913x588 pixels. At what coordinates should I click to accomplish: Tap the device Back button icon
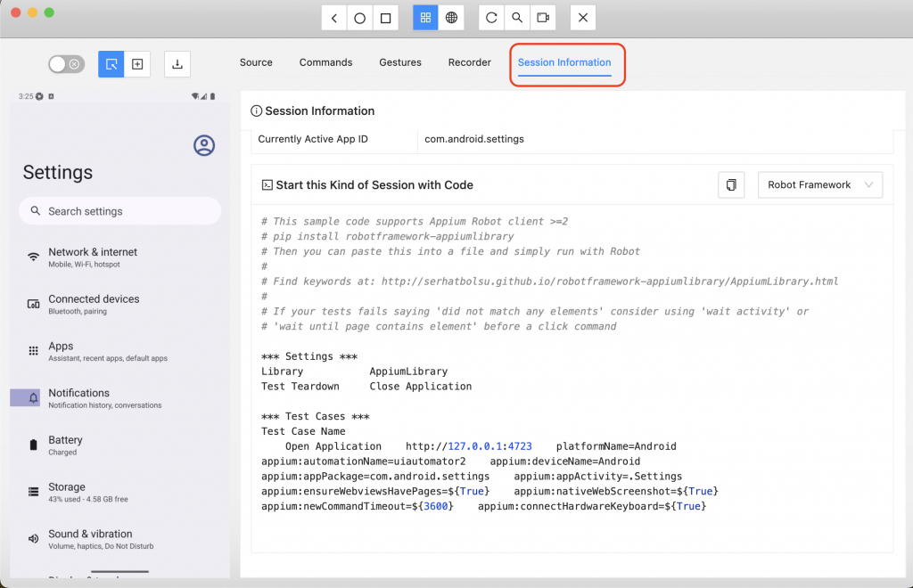(334, 18)
